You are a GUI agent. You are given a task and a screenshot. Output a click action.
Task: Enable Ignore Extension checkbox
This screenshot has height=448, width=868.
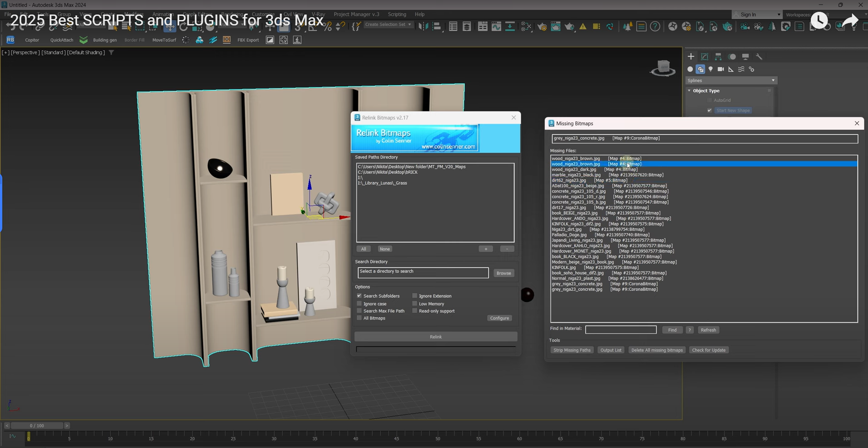point(414,295)
